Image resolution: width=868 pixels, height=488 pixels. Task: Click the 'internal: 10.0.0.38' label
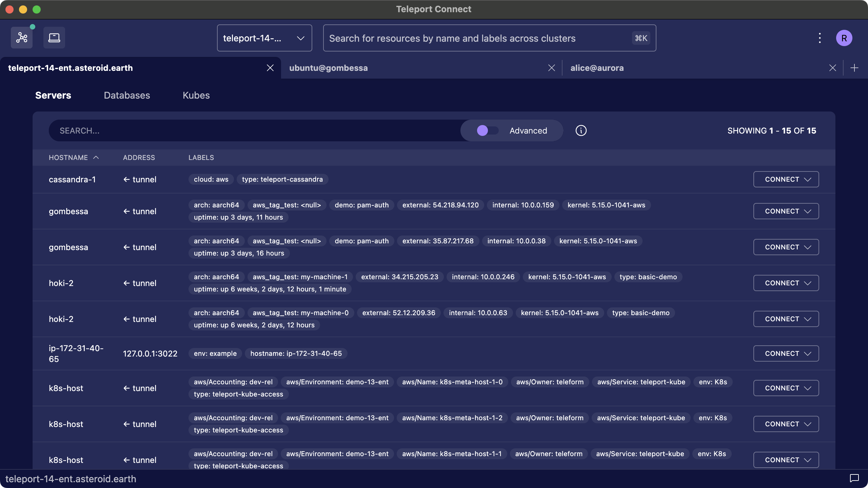[x=516, y=241]
